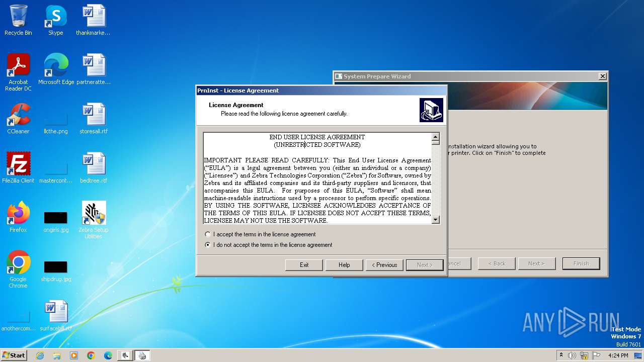
Task: Click the PrnInst - License Agreement title bar
Action: click(321, 90)
